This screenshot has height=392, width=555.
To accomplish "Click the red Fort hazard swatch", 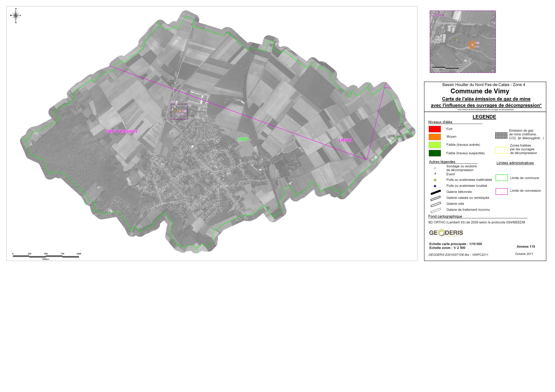I will (435, 129).
